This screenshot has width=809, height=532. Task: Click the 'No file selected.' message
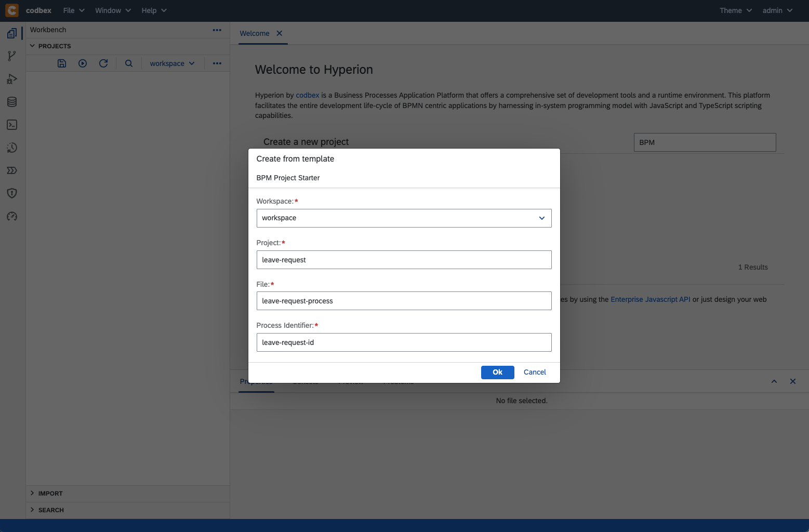tap(522, 401)
